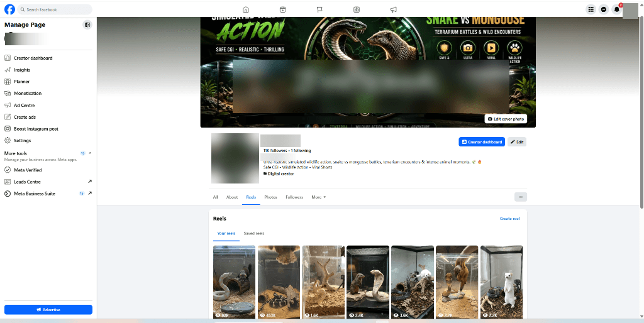The image size is (644, 323).
Task: Switch to the About tab
Action: click(232, 197)
